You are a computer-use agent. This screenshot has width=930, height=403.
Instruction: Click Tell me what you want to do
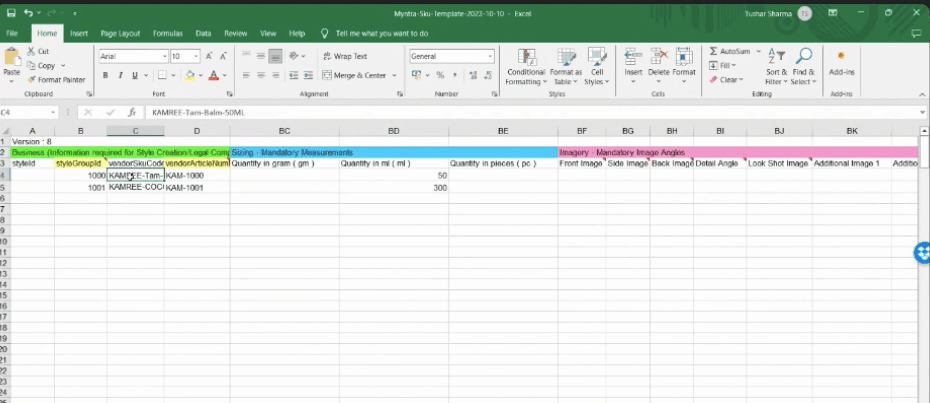[381, 34]
